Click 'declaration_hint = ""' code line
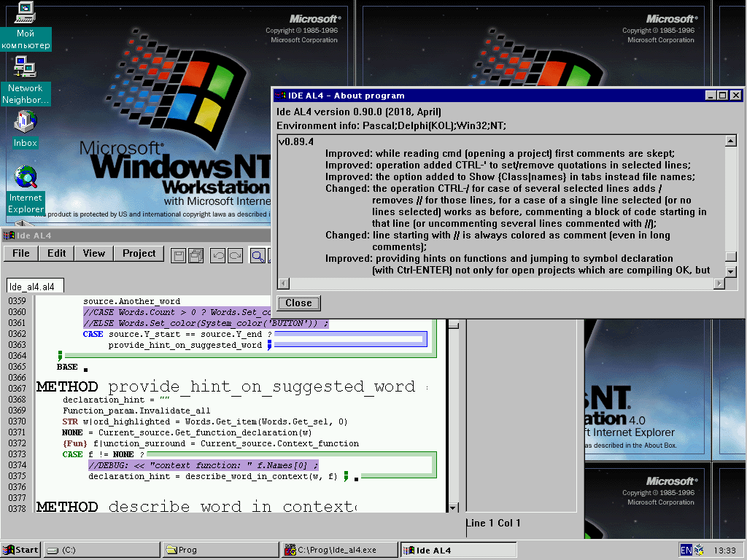Viewport: 747px width, 560px height. (x=116, y=400)
